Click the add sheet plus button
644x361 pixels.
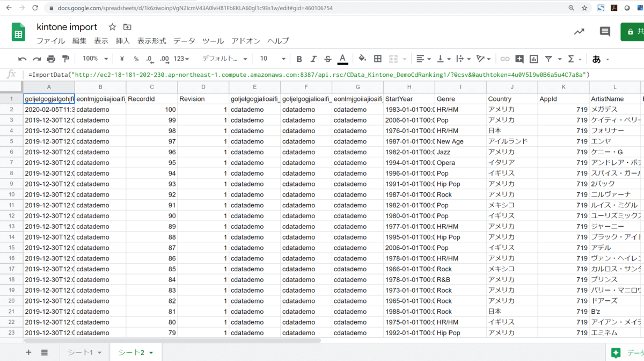28,352
